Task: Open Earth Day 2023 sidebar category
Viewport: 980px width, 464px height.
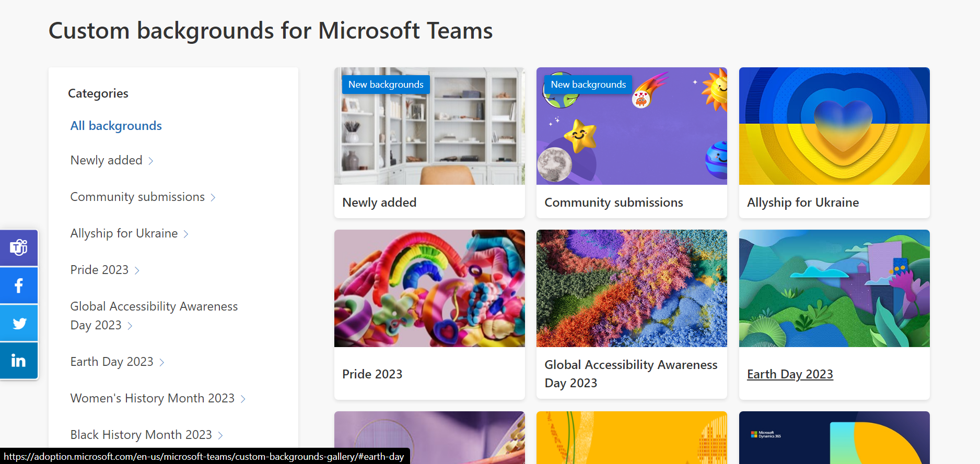Action: 117,362
